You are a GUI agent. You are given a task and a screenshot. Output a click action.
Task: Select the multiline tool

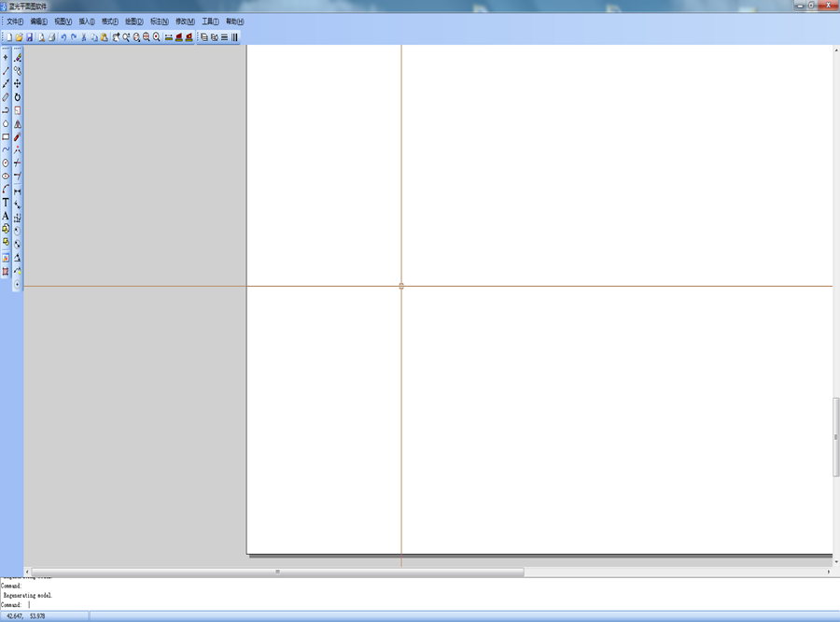6,97
